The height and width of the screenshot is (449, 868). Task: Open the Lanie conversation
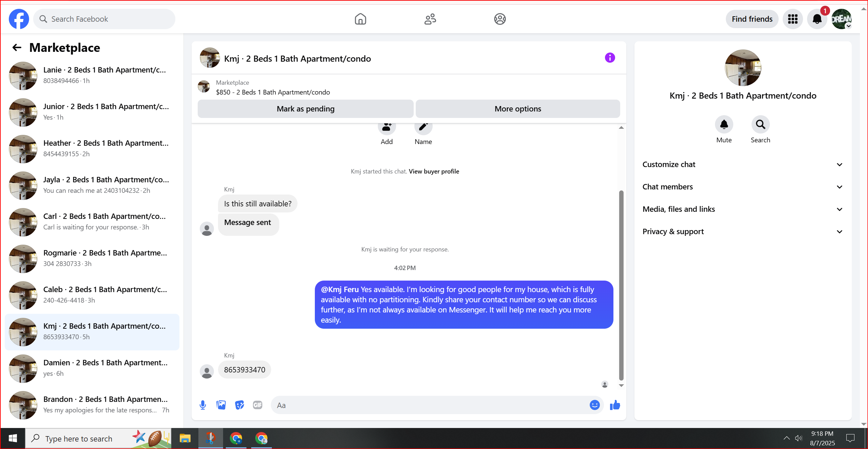92,76
